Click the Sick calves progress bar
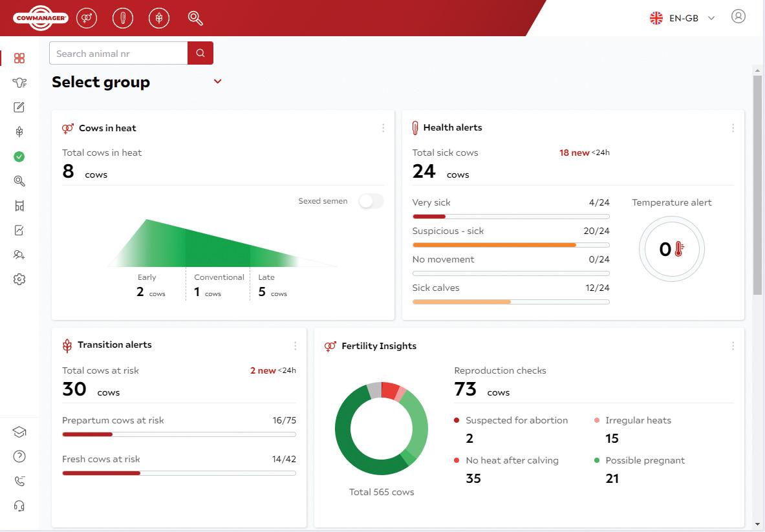 click(x=511, y=302)
